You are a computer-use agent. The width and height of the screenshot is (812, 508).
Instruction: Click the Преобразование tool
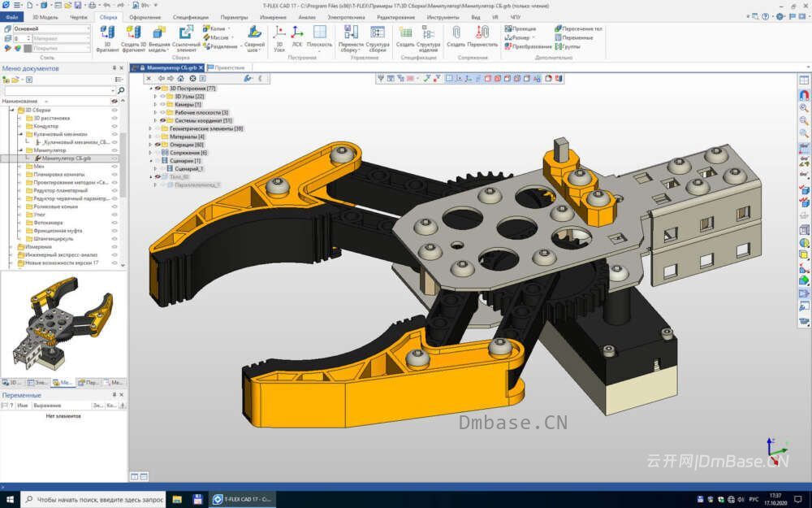(528, 46)
